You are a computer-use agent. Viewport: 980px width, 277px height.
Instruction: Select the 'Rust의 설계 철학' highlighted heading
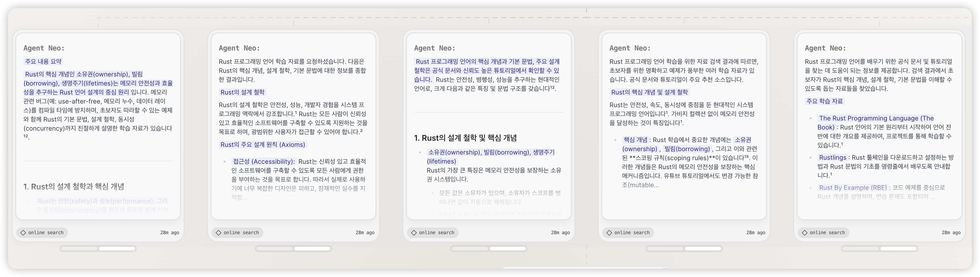pyautogui.click(x=242, y=92)
